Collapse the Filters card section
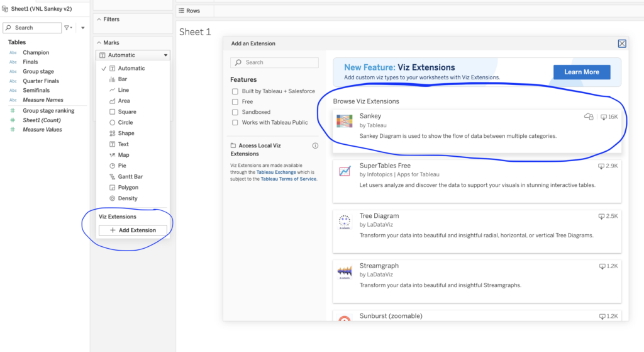Viewport: 644px width, 352px height. tap(99, 20)
